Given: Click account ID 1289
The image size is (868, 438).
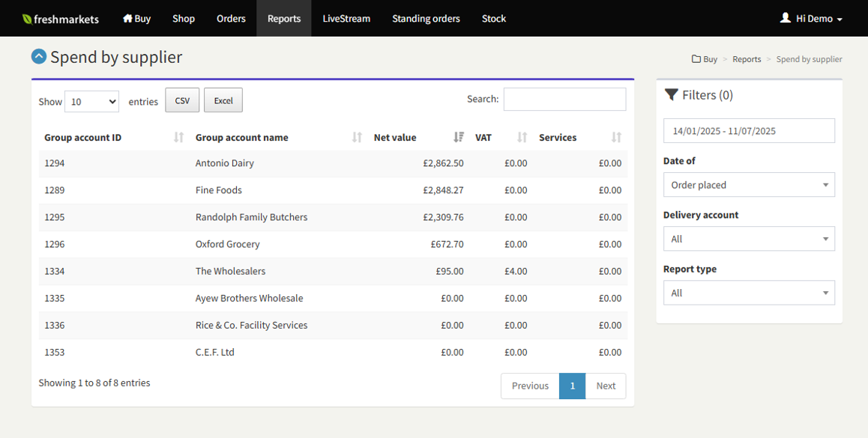Looking at the screenshot, I should point(54,190).
